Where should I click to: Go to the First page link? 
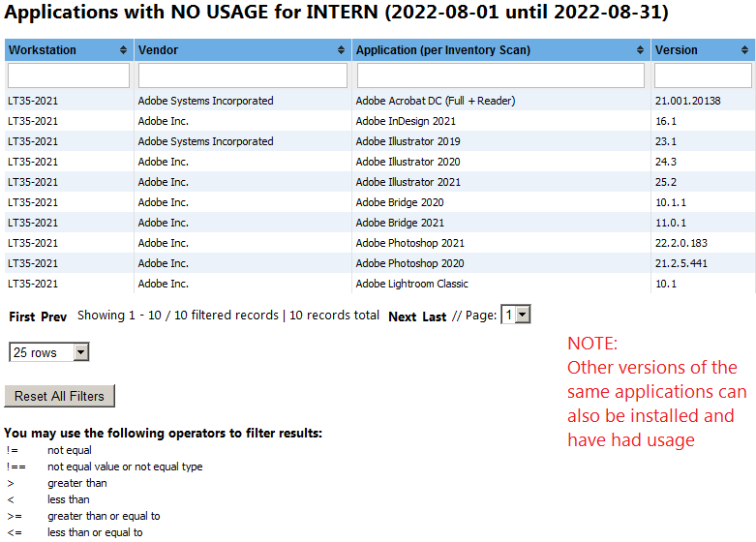tap(22, 316)
